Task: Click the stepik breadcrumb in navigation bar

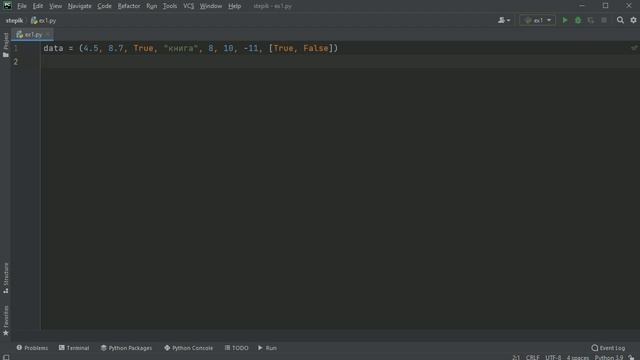Action: (x=14, y=20)
